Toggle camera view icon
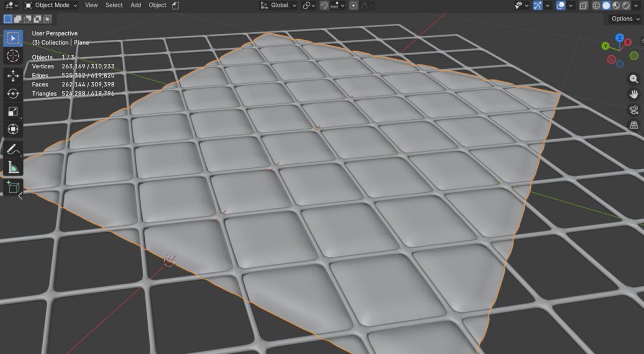The height and width of the screenshot is (354, 644). 634,110
